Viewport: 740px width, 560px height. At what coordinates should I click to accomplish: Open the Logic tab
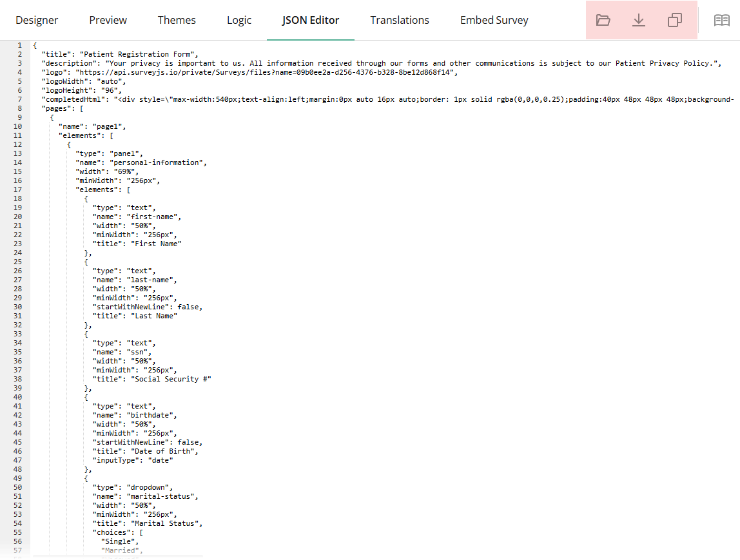239,20
